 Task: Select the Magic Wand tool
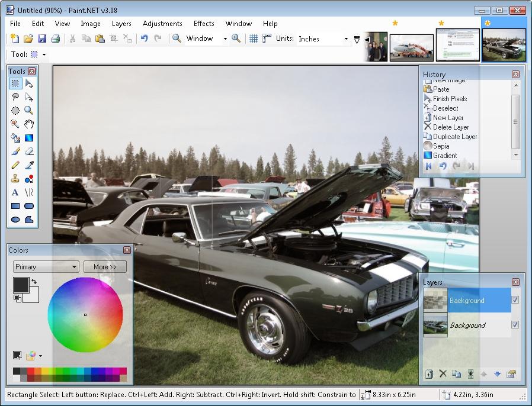15,124
